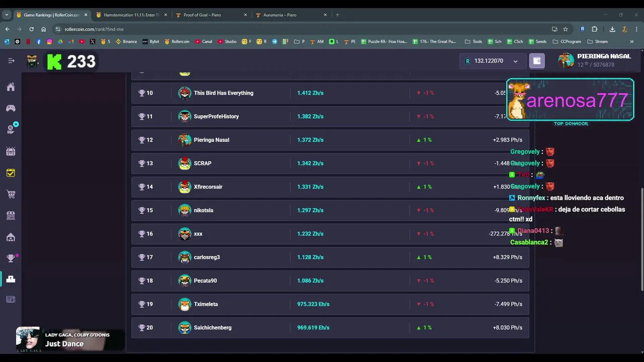Expand the 132.122070 balance dropdown
Viewport: 644px width, 362px height.
point(515,61)
